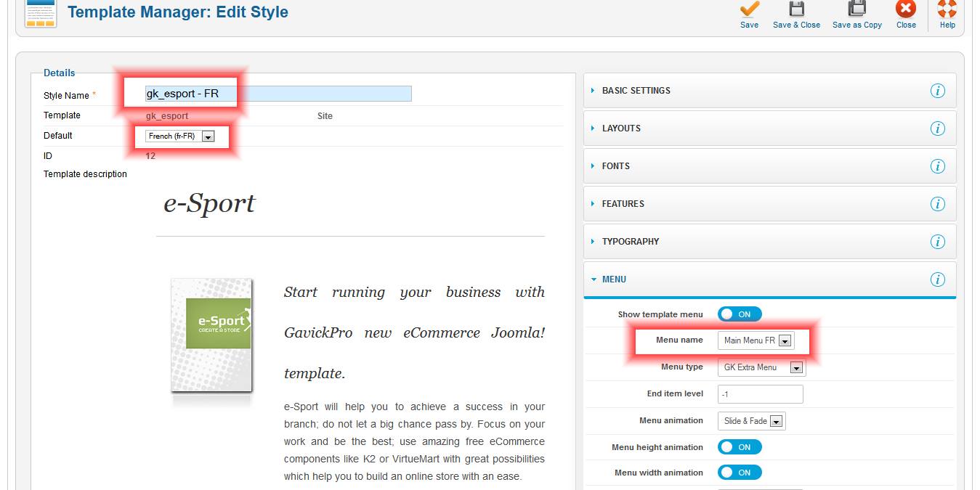980x490 pixels.
Task: Open the Menu type dropdown
Action: pyautogui.click(x=761, y=367)
